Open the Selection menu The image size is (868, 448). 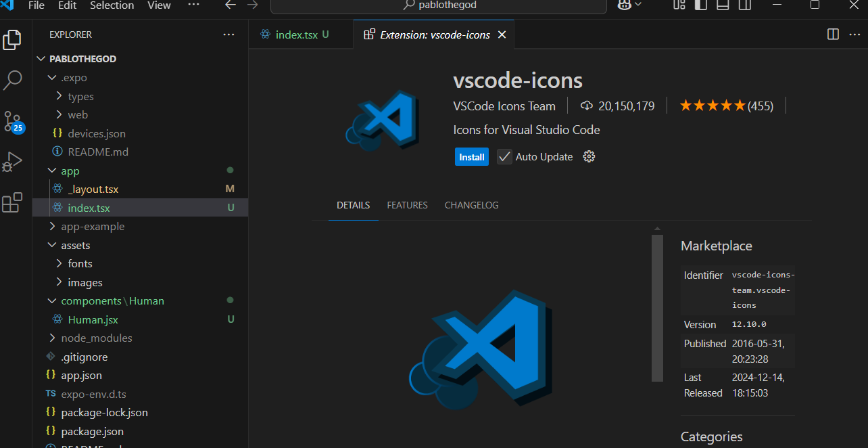point(112,5)
